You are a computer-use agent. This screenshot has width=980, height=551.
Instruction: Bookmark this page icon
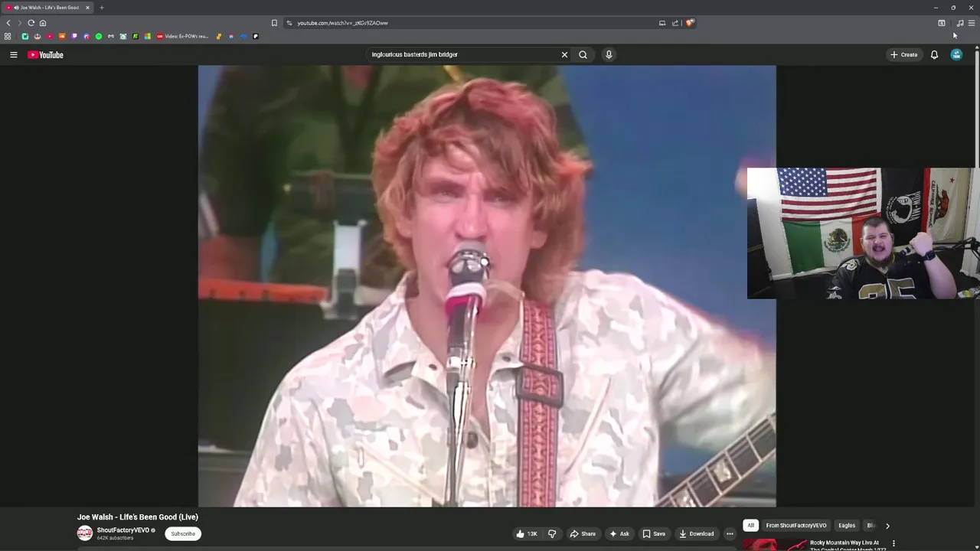274,23
